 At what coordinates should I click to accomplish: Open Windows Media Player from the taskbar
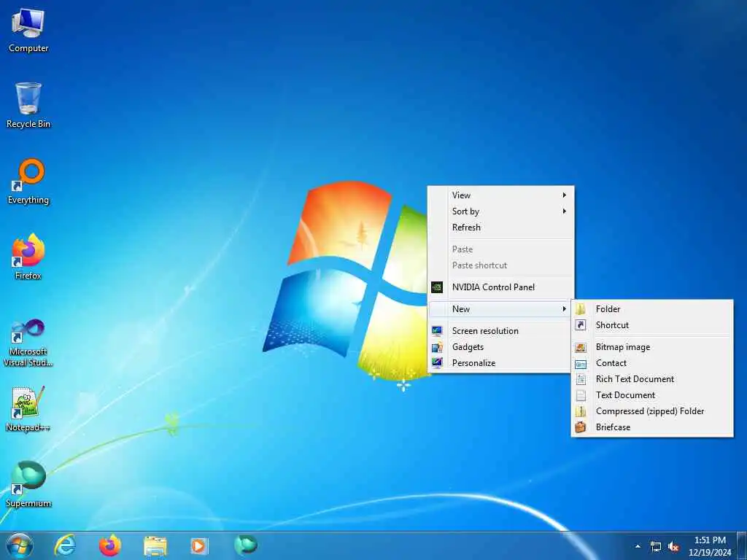pyautogui.click(x=200, y=545)
